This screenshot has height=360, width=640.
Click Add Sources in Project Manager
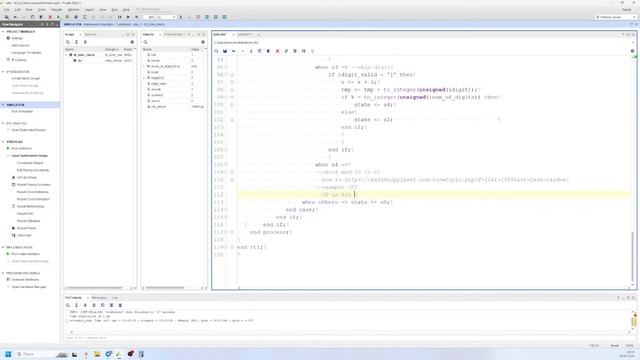[x=20, y=45]
